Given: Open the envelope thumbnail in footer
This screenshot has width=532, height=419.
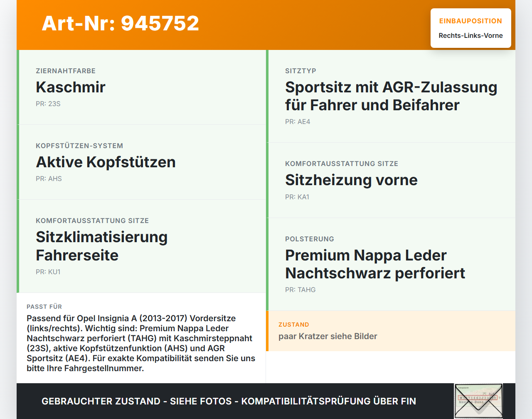Looking at the screenshot, I should (479, 401).
